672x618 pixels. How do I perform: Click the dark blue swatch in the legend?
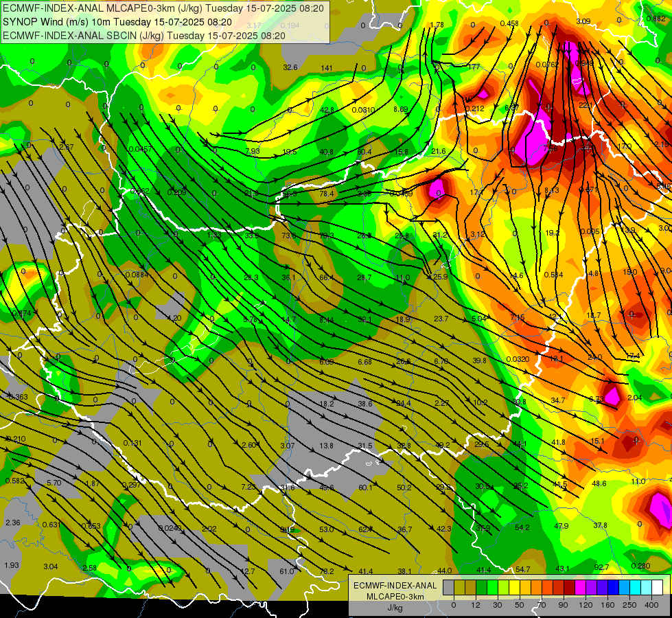point(613,587)
